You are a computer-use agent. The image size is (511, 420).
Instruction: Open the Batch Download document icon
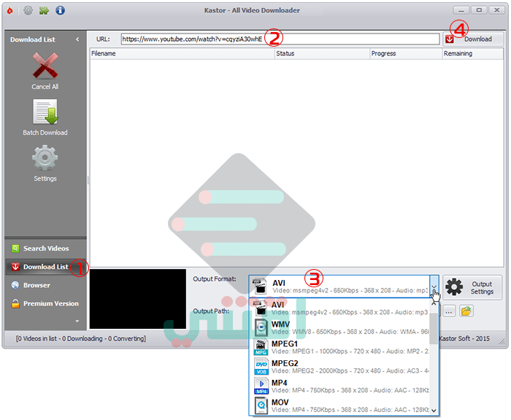[x=45, y=112]
